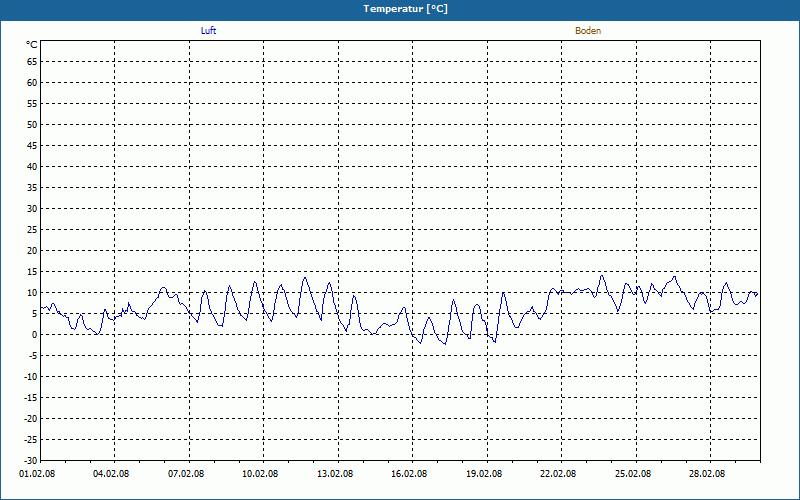Click the 35 value on temperature axis

32,188
